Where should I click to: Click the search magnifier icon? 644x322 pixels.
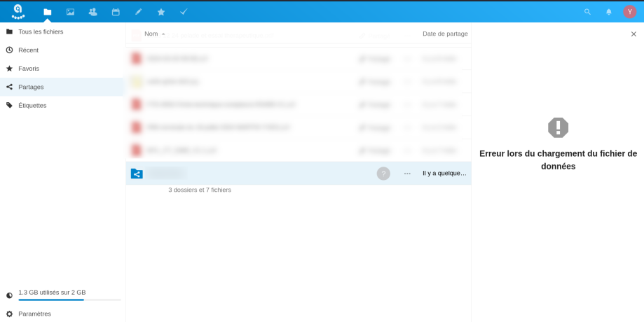tap(587, 12)
